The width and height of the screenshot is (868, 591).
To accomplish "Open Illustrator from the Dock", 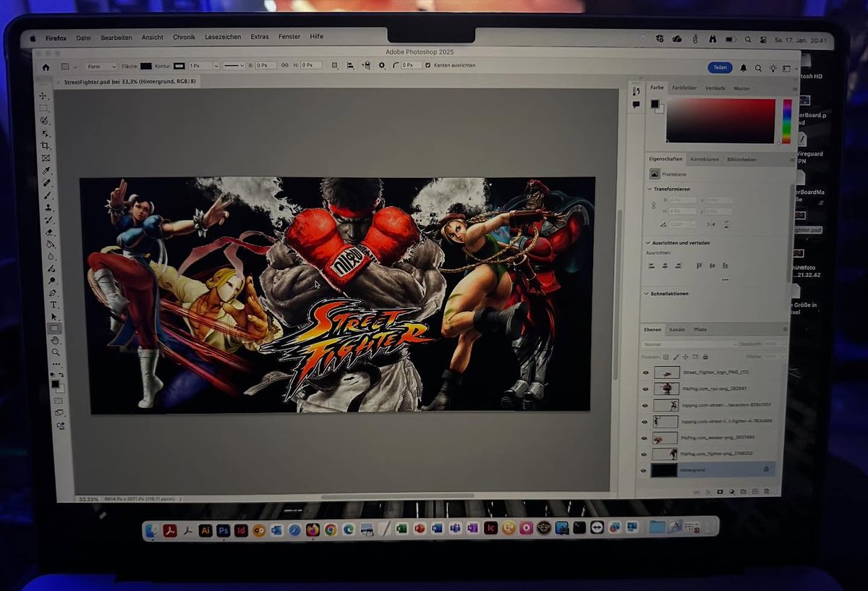I will pos(205,530).
